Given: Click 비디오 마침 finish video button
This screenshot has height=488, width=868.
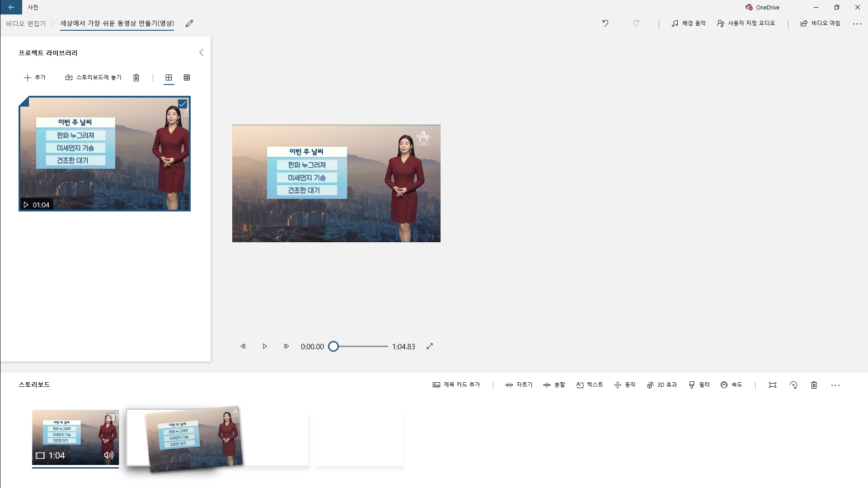Looking at the screenshot, I should (x=820, y=23).
